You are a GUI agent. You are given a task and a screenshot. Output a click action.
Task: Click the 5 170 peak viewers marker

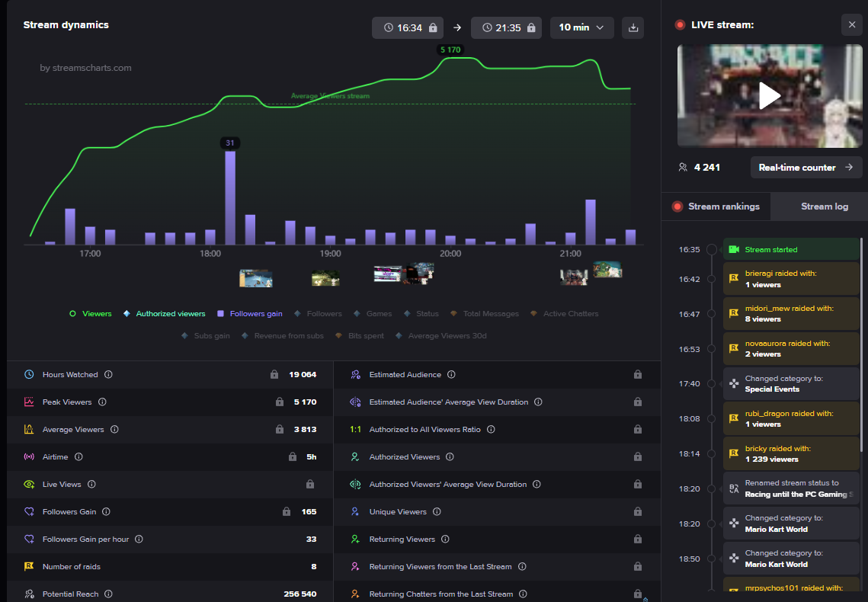[x=450, y=50]
